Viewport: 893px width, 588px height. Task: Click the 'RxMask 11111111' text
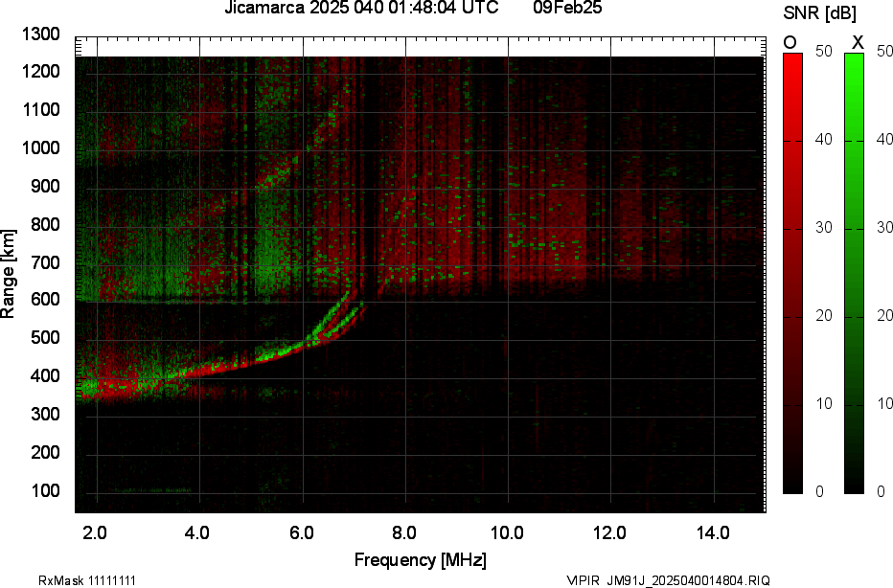(87, 580)
